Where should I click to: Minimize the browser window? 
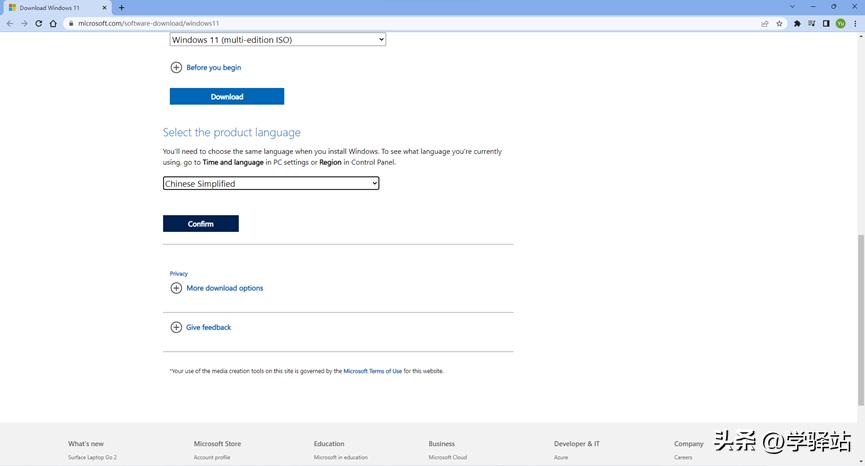point(813,7)
